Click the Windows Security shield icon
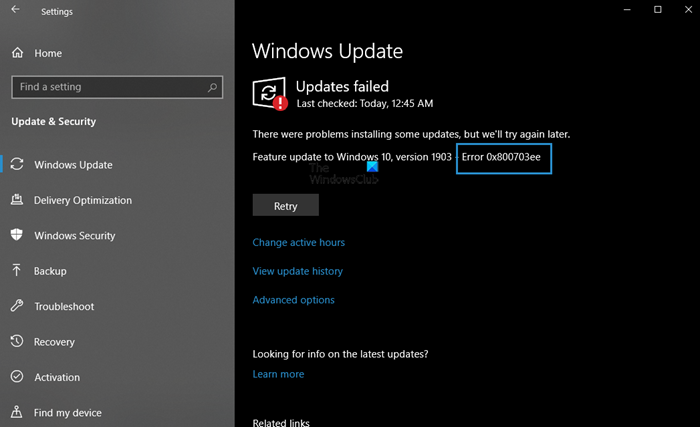The height and width of the screenshot is (427, 700). pos(17,234)
